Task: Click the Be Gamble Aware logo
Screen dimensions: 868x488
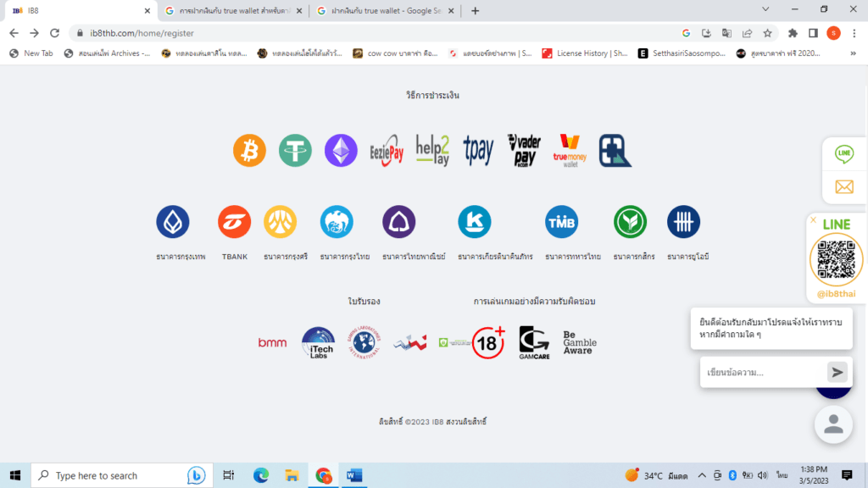Action: [x=580, y=342]
